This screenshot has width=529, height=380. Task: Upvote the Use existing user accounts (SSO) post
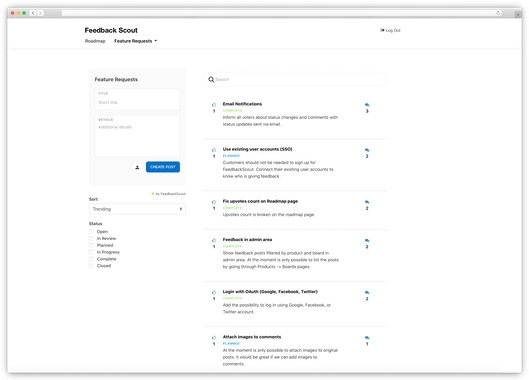click(x=214, y=150)
